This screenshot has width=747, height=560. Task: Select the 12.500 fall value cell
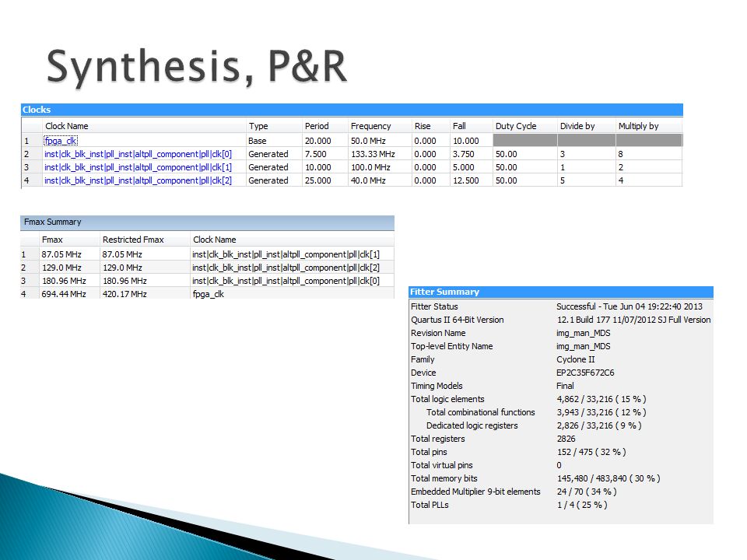[465, 181]
